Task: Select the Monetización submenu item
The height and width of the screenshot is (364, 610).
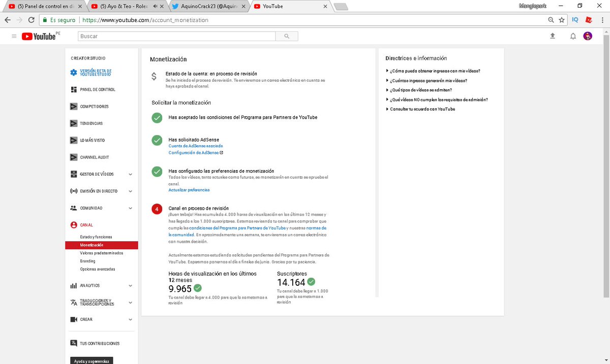Action: tap(102, 245)
